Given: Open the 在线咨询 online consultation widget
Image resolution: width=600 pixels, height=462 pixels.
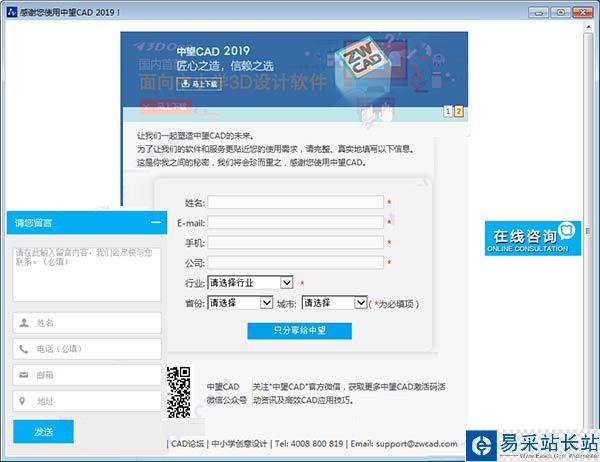Looking at the screenshot, I should point(533,238).
